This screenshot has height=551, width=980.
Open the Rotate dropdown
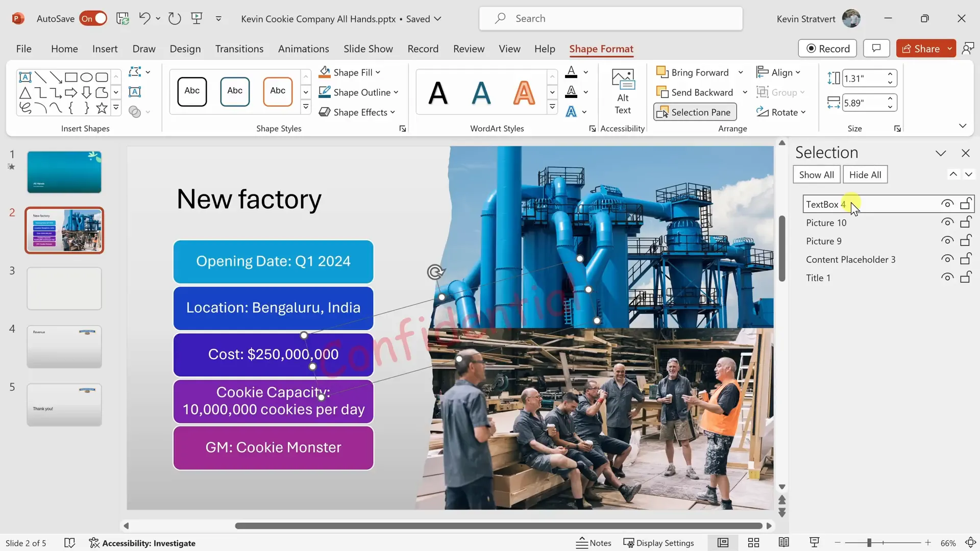[781, 112]
